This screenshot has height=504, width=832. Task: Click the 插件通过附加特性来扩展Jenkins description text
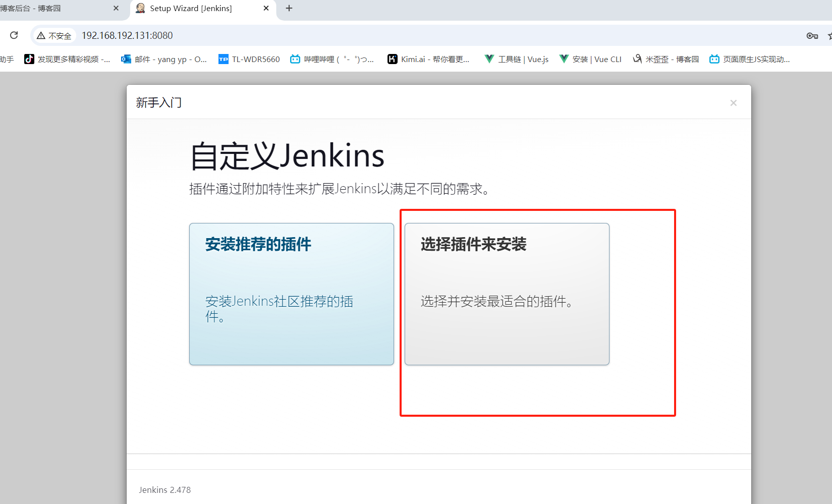[x=339, y=189]
